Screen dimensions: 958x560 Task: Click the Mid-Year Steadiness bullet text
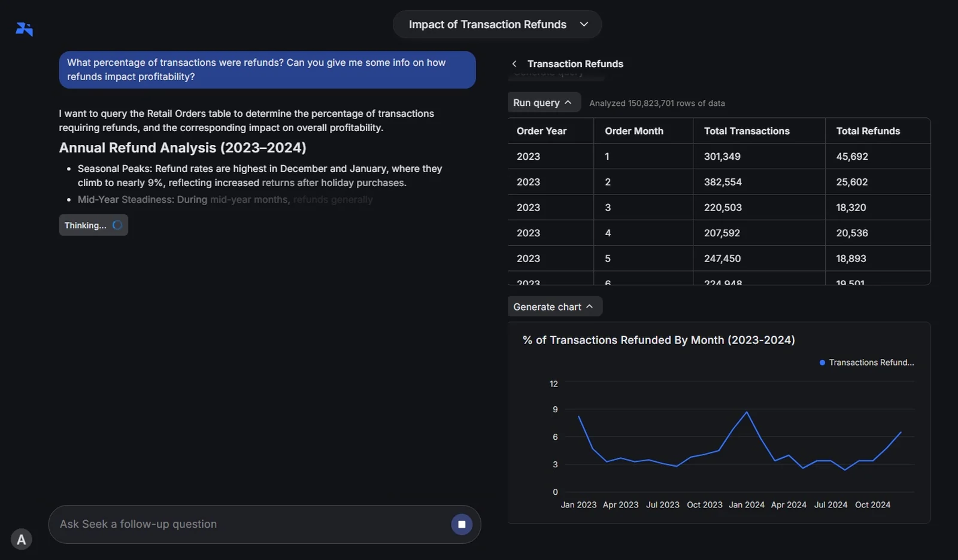(225, 199)
